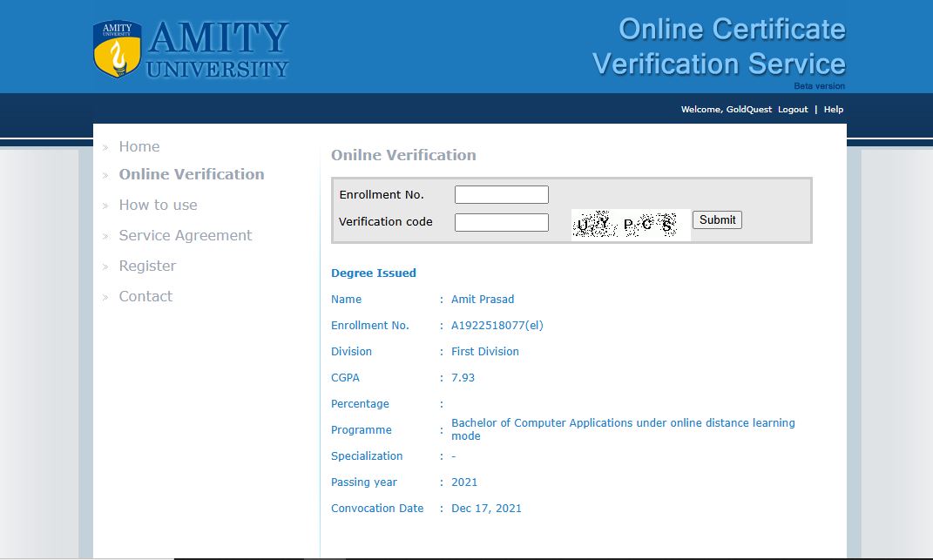Click into the Verification code field
The width and height of the screenshot is (933, 560).
[x=502, y=222]
